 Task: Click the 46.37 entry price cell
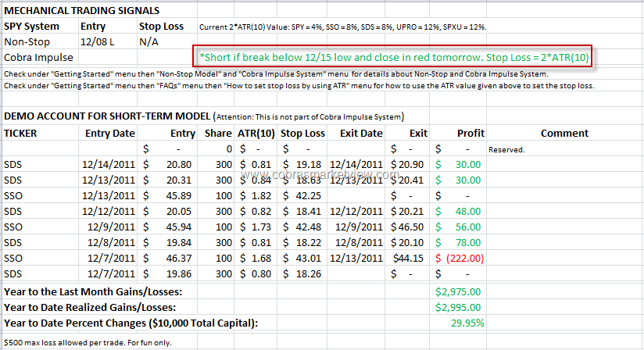point(167,258)
